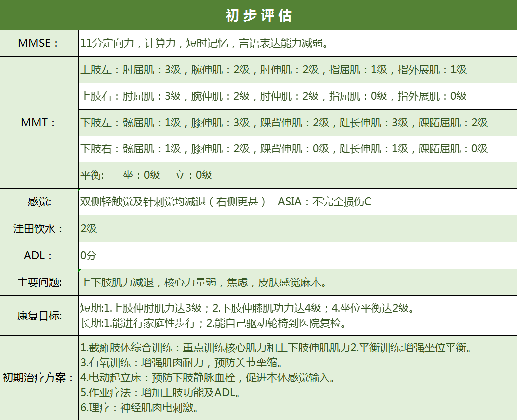The height and width of the screenshot is (420, 517).
Task: Click the 上肢左 row label cell
Action: (100, 70)
